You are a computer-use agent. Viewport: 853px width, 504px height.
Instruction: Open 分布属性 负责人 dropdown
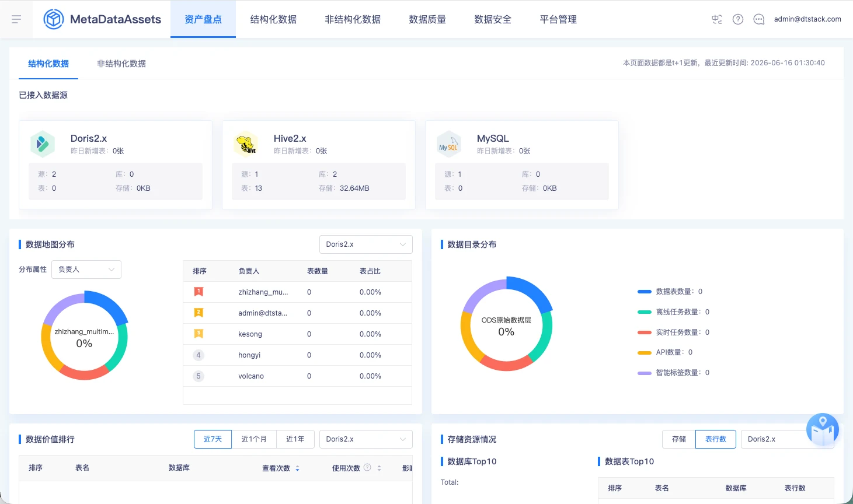86,269
